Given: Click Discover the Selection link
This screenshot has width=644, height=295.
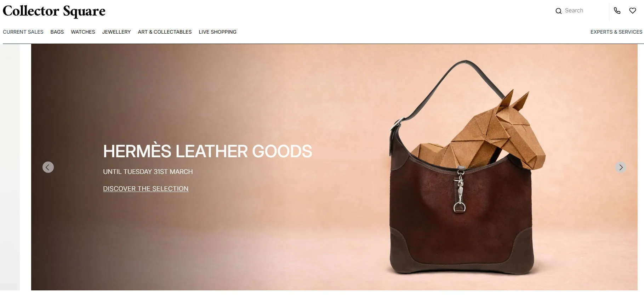Looking at the screenshot, I should click(146, 189).
